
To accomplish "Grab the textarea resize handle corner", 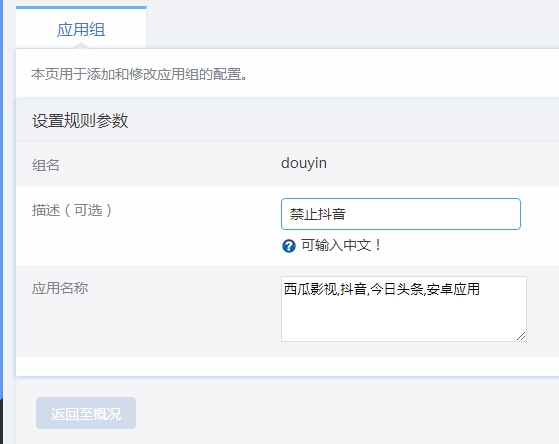I will (521, 336).
